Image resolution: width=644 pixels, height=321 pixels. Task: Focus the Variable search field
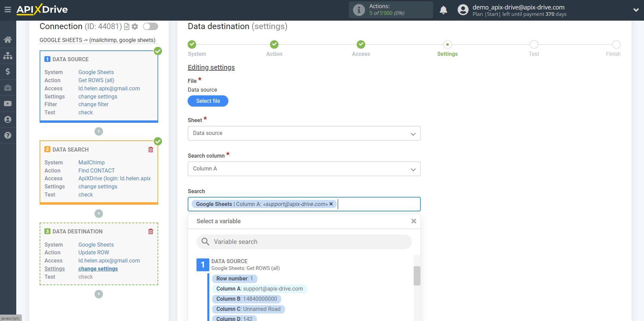(x=304, y=242)
